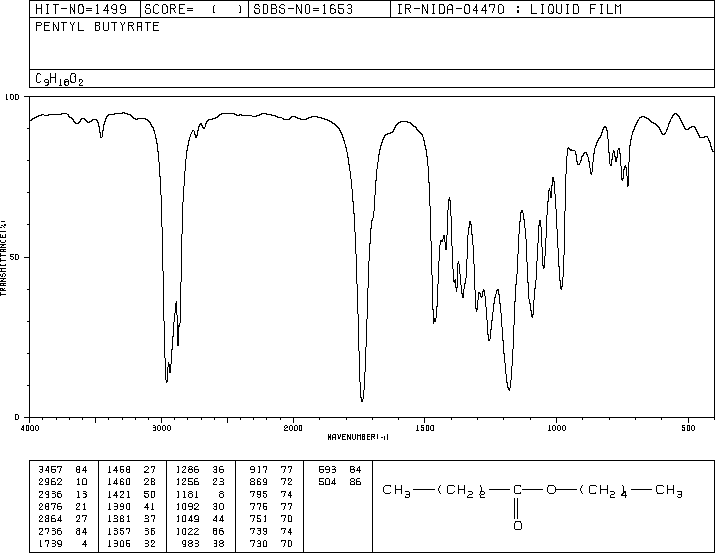Screen dimensions: 715x553
Task: Select the (CH2)4 group in the structure
Action: (x=603, y=491)
